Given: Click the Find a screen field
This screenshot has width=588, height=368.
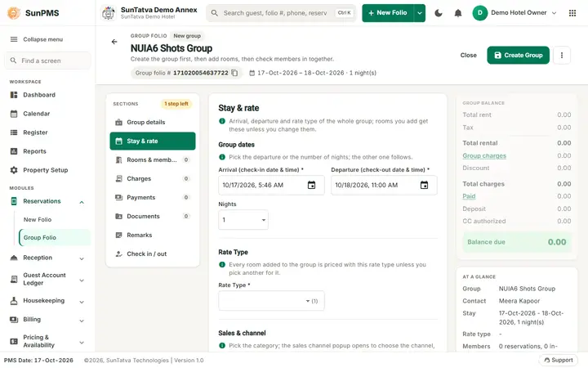Looking at the screenshot, I should [x=47, y=61].
